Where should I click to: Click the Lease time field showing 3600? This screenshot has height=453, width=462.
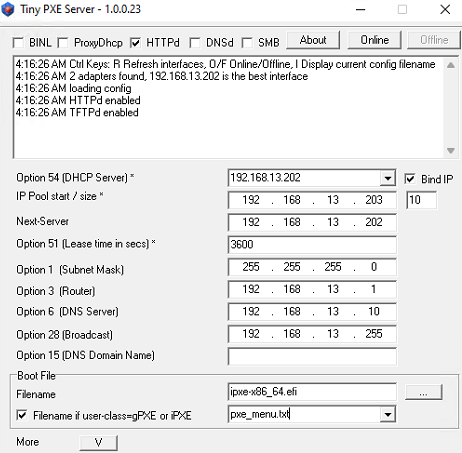pos(312,245)
